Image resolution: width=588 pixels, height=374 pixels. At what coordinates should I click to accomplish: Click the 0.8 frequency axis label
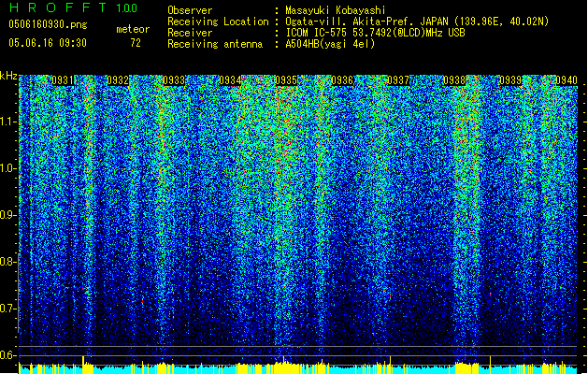point(7,262)
